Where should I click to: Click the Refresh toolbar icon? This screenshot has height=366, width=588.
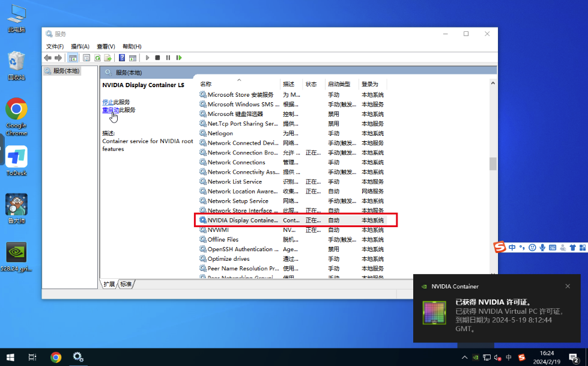[97, 58]
